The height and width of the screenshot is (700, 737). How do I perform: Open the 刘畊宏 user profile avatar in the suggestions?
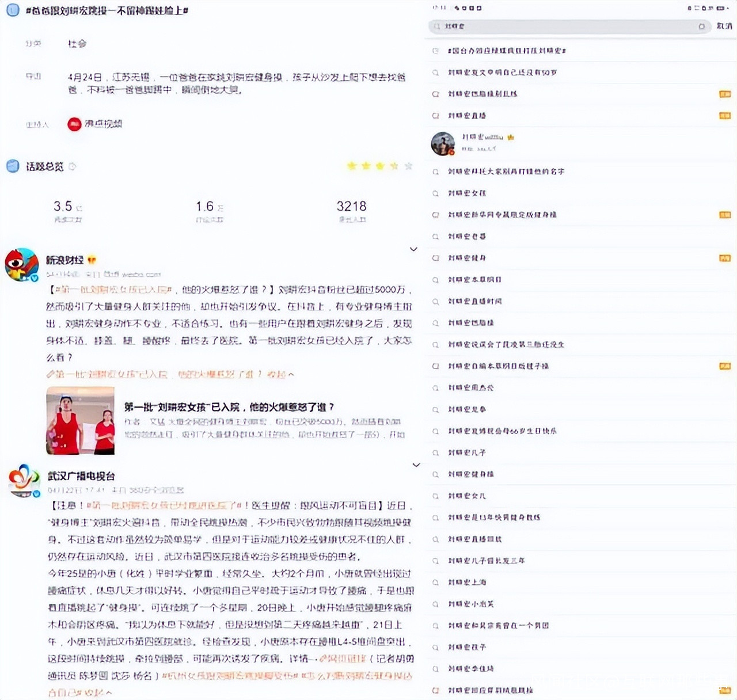pyautogui.click(x=443, y=143)
